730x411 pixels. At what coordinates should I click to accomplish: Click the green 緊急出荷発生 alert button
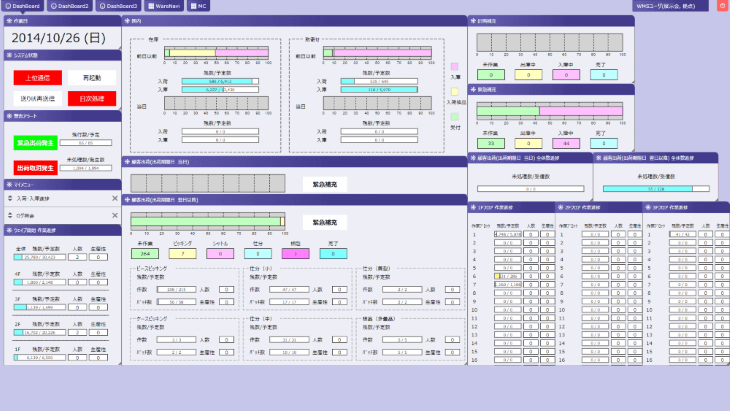click(x=36, y=143)
